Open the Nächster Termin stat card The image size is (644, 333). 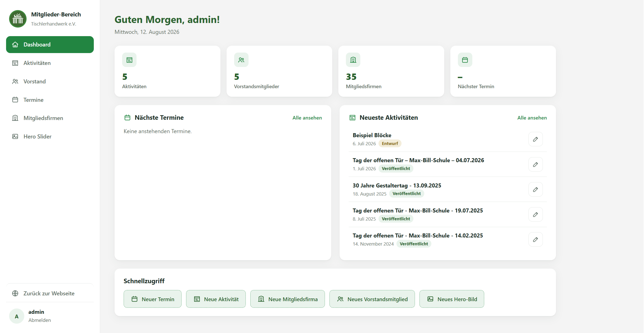[503, 71]
